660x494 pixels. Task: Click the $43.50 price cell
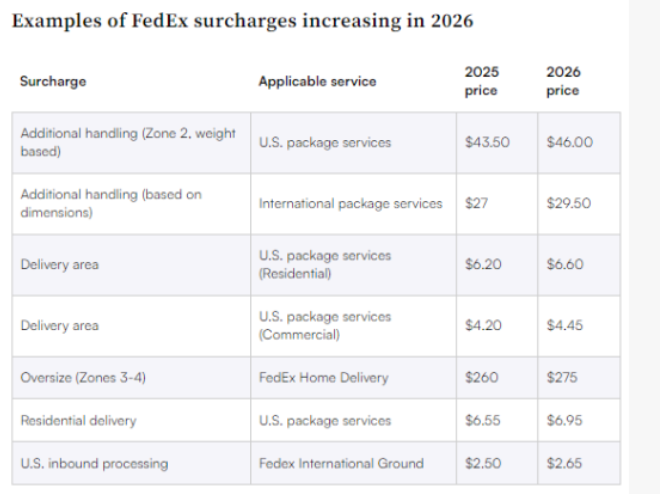pos(487,142)
